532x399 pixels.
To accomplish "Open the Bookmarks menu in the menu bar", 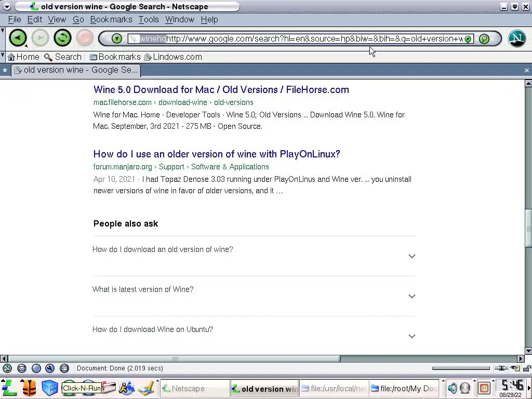I will click(x=111, y=20).
